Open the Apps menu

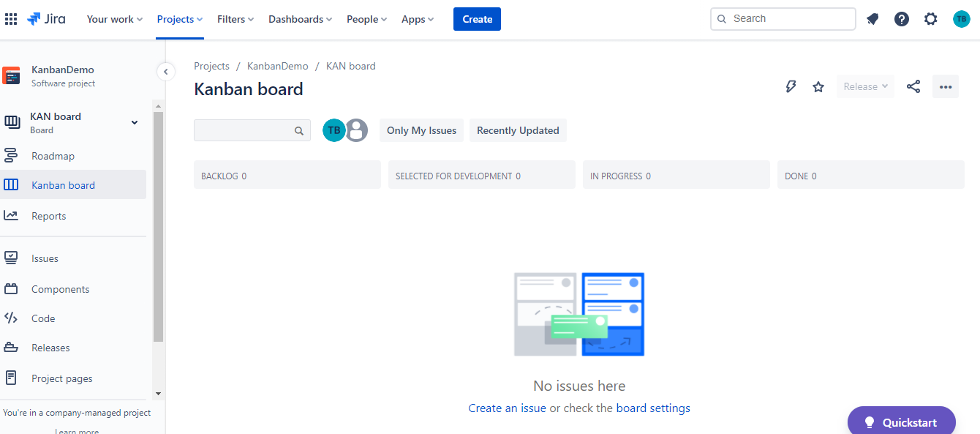(x=417, y=19)
